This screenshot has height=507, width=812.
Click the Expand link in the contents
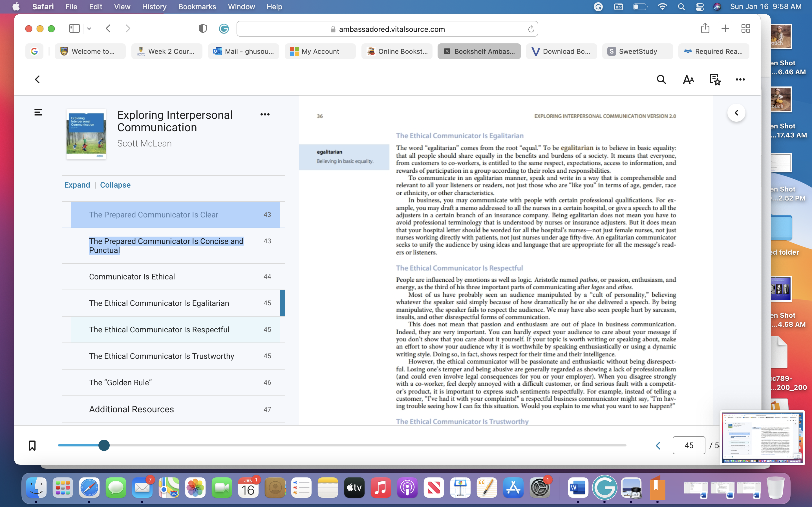tap(77, 185)
